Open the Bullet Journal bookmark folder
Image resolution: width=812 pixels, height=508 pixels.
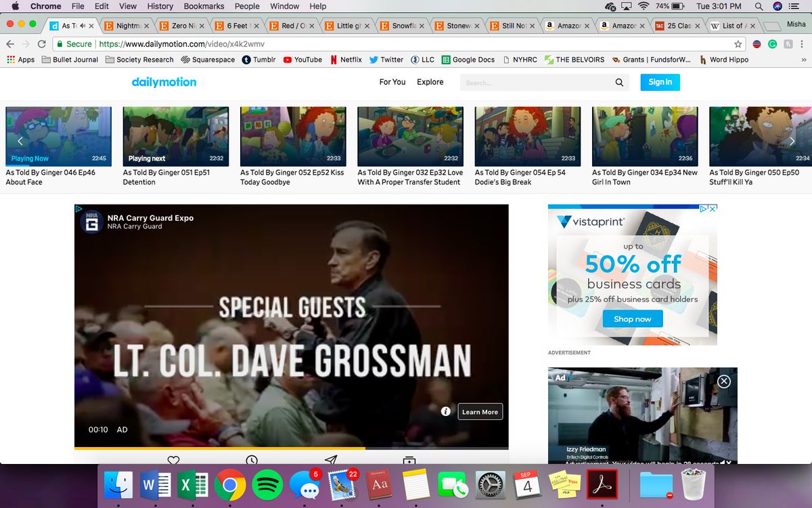tap(70, 60)
